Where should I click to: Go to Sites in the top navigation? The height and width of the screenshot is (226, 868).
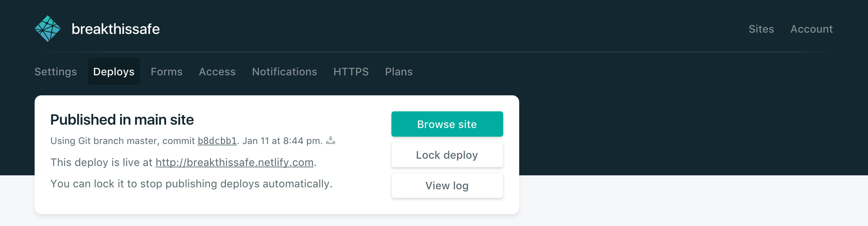(761, 29)
